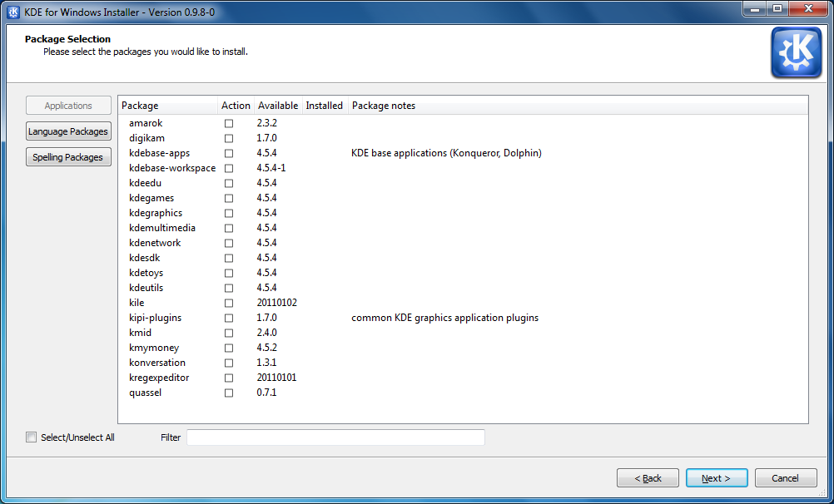The width and height of the screenshot is (834, 504).
Task: Check the kmymoney package checkbox
Action: 229,348
